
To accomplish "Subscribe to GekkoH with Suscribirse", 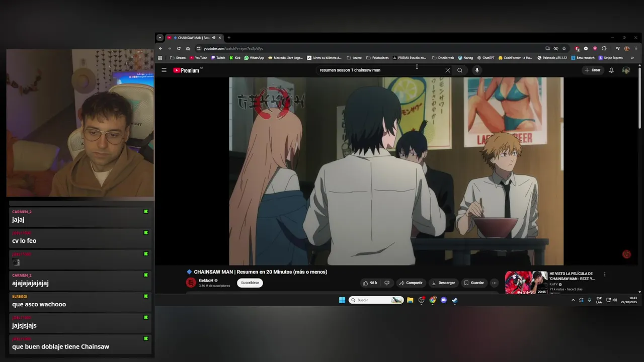I will tap(250, 283).
